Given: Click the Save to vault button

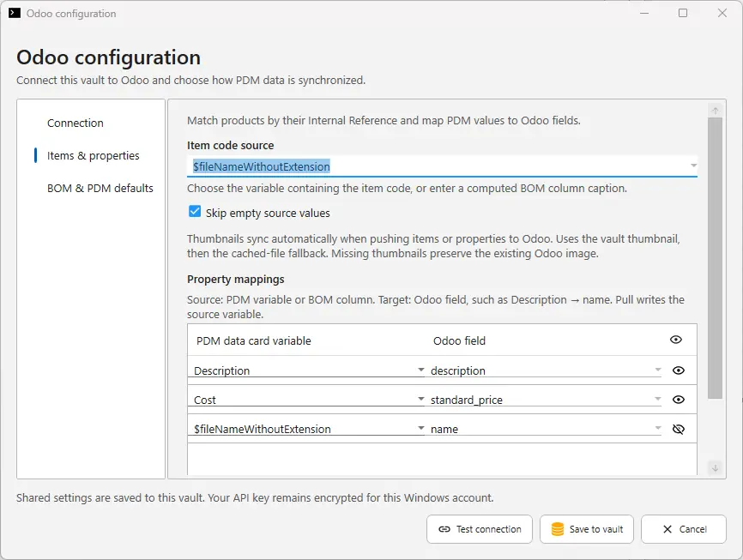Looking at the screenshot, I should point(587,529).
